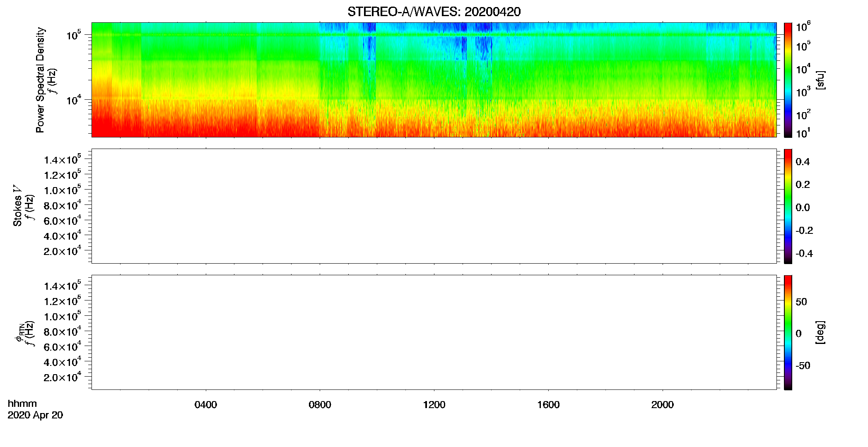Click the -50 label on degree colorbar
Viewport: 868px width, 447px height.
(803, 366)
